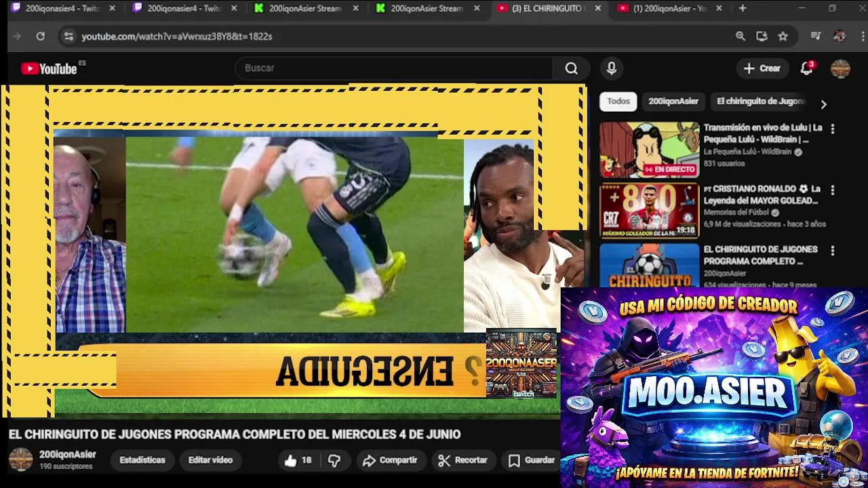Open the Chrome profile avatar
This screenshot has width=868, height=488.
pos(840,37)
